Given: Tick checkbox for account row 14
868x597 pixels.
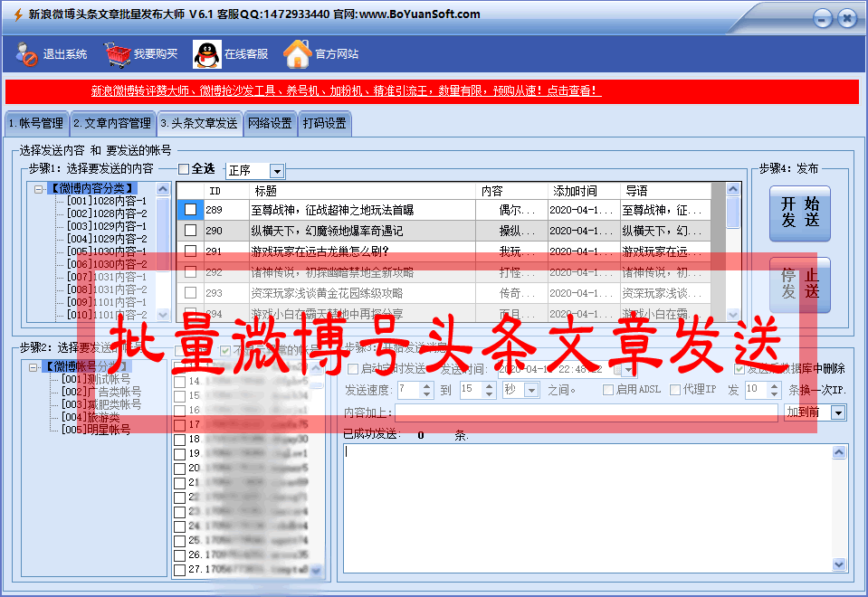Looking at the screenshot, I should tap(179, 382).
